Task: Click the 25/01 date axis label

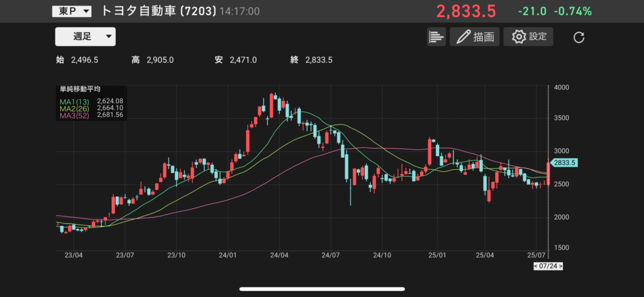Action: (x=437, y=255)
